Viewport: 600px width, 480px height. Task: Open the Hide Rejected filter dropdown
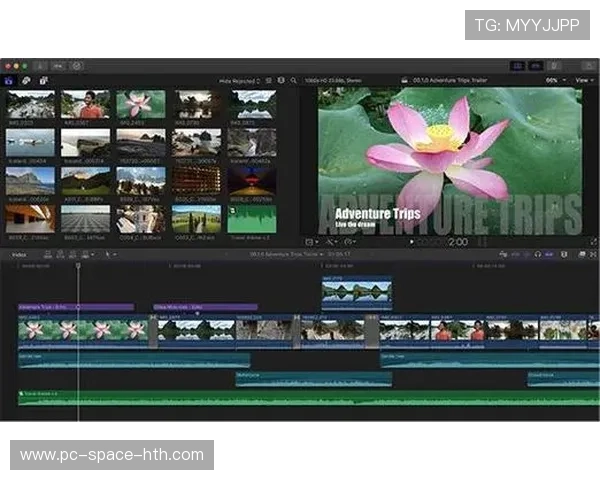[x=240, y=81]
